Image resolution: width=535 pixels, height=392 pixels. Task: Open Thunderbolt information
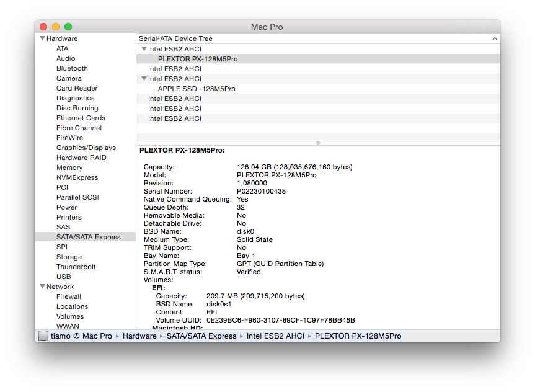click(x=76, y=266)
